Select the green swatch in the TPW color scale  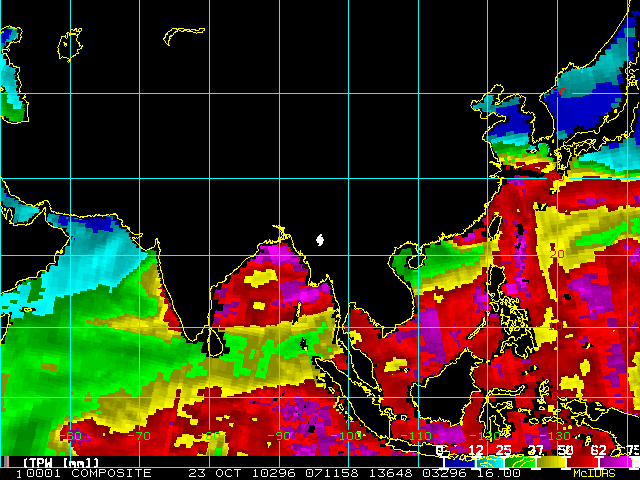click(x=520, y=462)
